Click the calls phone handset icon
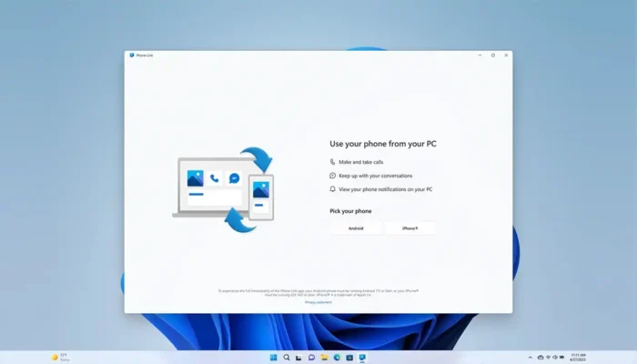Viewport: 637px width, 364px height. pyautogui.click(x=332, y=162)
